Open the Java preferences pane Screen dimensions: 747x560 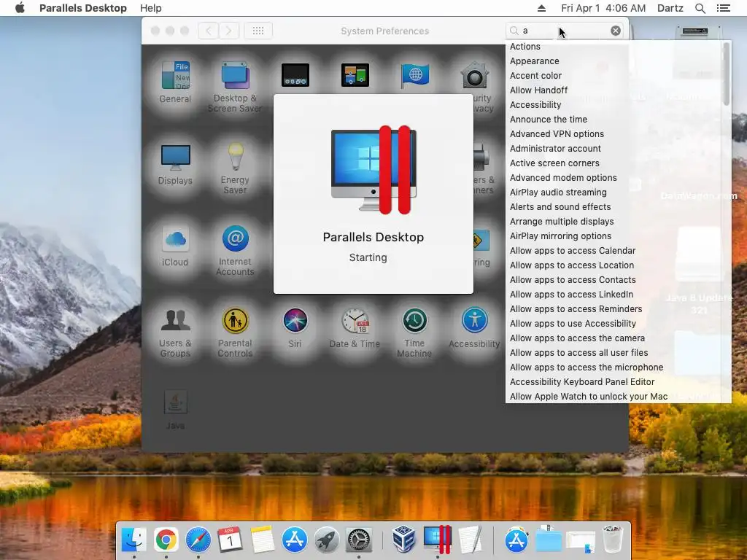tap(175, 410)
